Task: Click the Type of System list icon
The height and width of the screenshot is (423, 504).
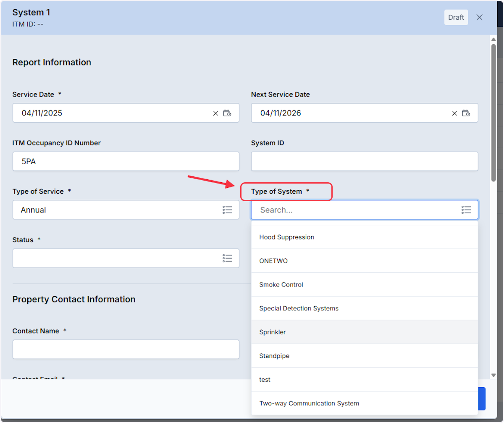Action: 466,210
